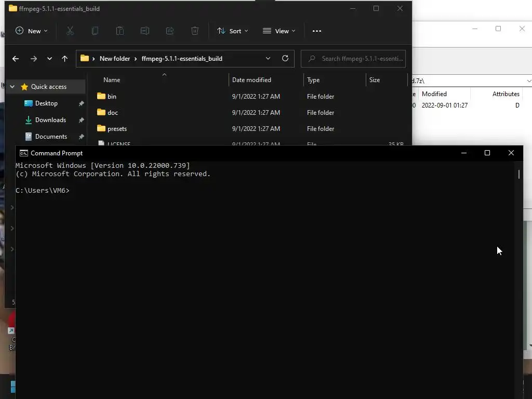The height and width of the screenshot is (399, 532).
Task: Click ffmpeg-5.1.1-essentials_build breadcrumb segment
Action: pos(182,59)
